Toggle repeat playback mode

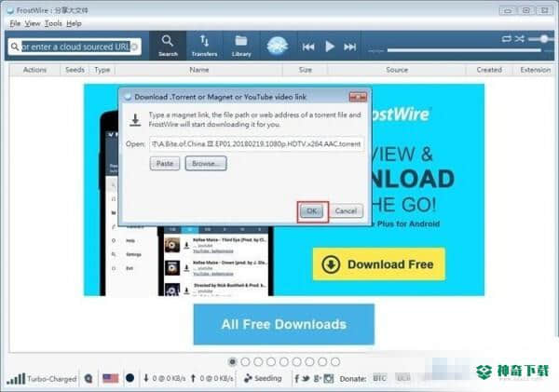[506, 38]
